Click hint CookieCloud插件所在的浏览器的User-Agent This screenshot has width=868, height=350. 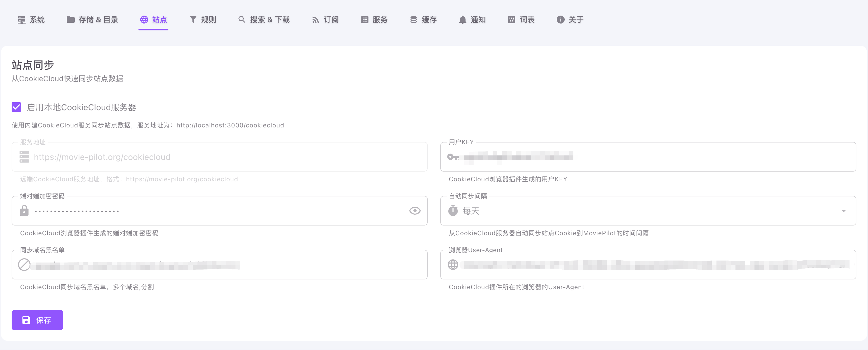[517, 287]
